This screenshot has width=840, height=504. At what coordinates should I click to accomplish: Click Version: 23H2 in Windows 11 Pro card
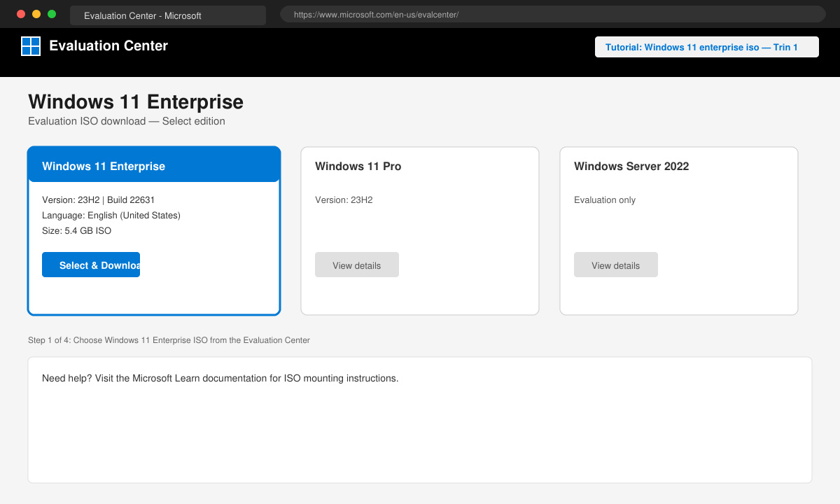coord(344,200)
